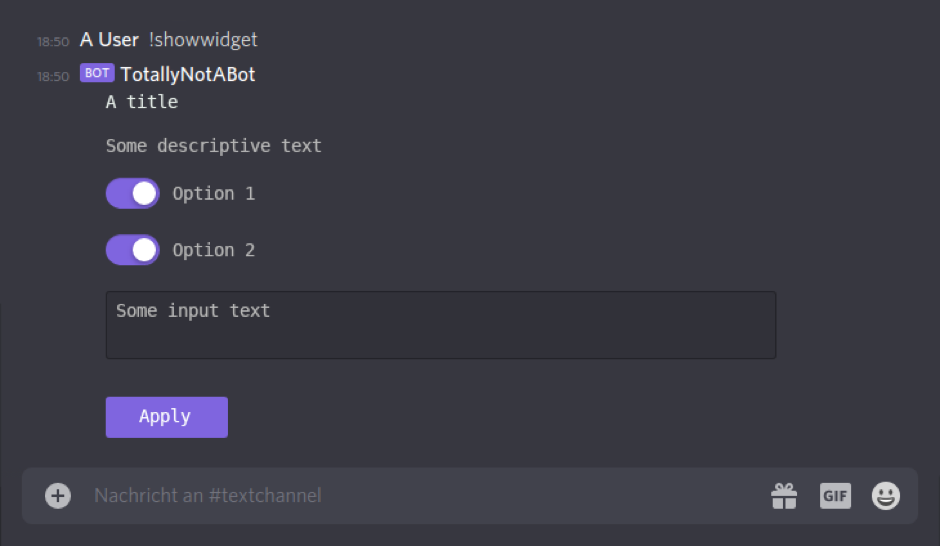Image resolution: width=940 pixels, height=546 pixels.
Task: Click the Option 1 label
Action: coord(213,194)
